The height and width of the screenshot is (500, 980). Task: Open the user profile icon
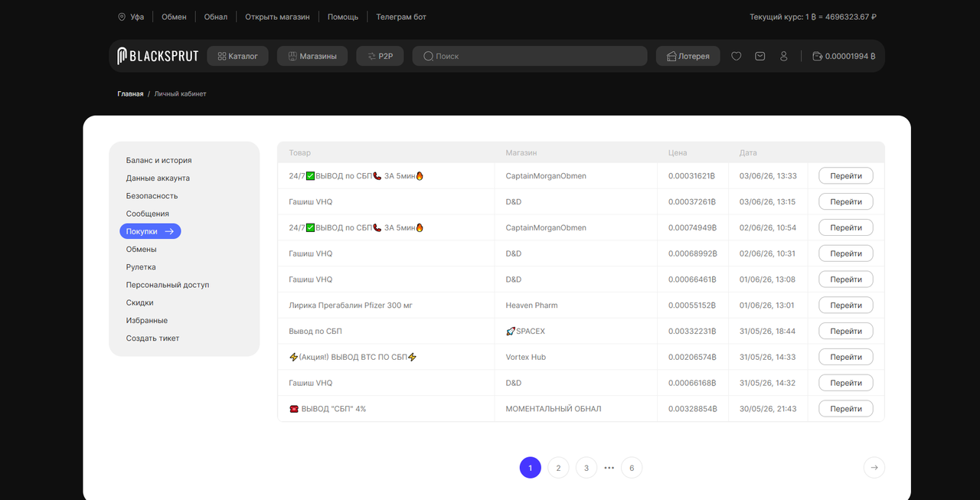[783, 56]
